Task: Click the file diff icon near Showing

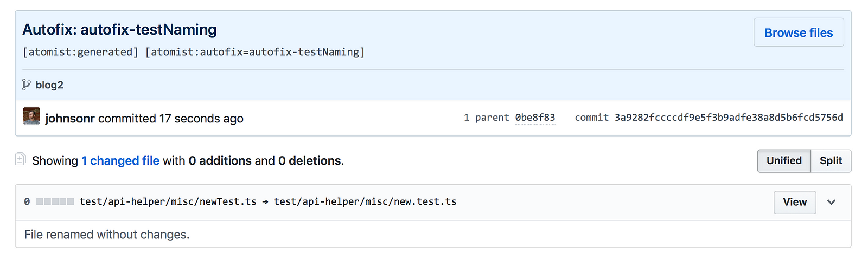Action: click(20, 159)
